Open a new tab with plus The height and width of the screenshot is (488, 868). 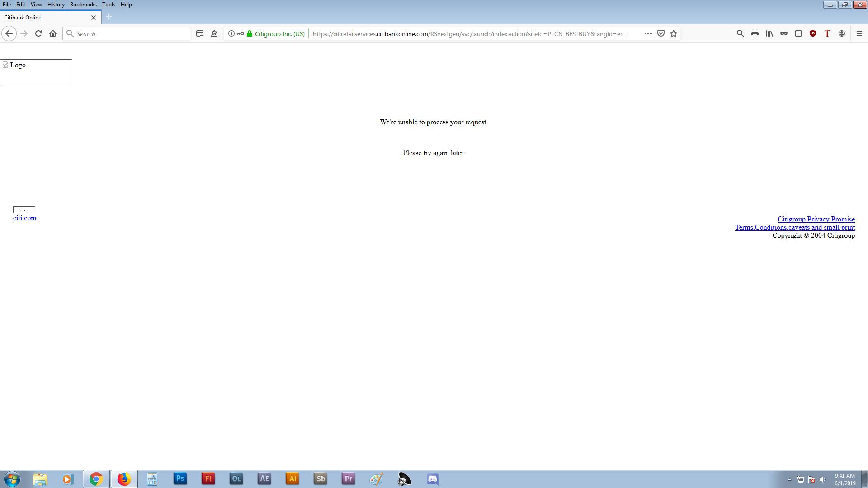tap(109, 17)
